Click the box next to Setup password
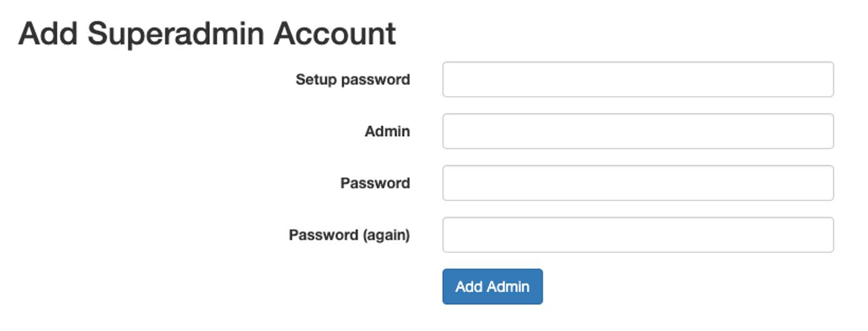This screenshot has height=331, width=868. coord(638,79)
